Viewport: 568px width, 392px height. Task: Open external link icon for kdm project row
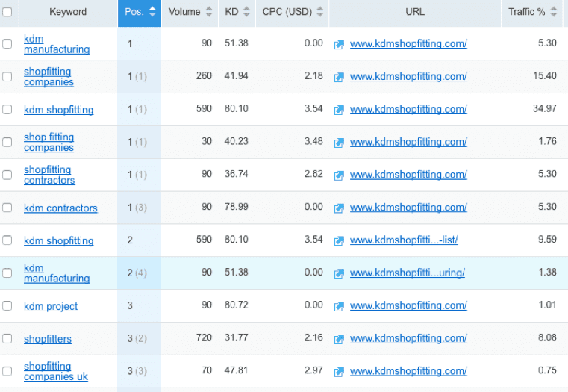pyautogui.click(x=339, y=306)
